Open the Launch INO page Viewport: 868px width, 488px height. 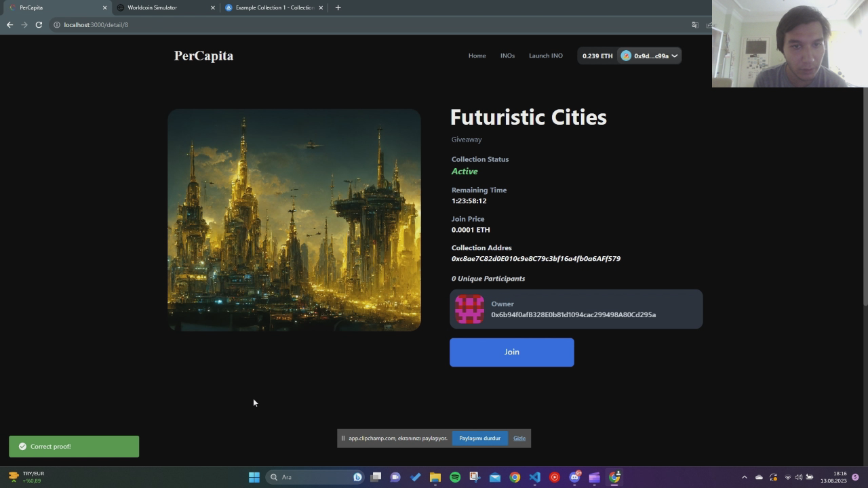546,56
